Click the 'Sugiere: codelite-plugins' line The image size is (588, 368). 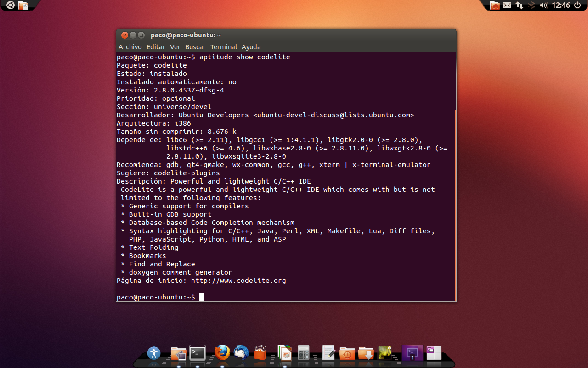[x=168, y=173]
